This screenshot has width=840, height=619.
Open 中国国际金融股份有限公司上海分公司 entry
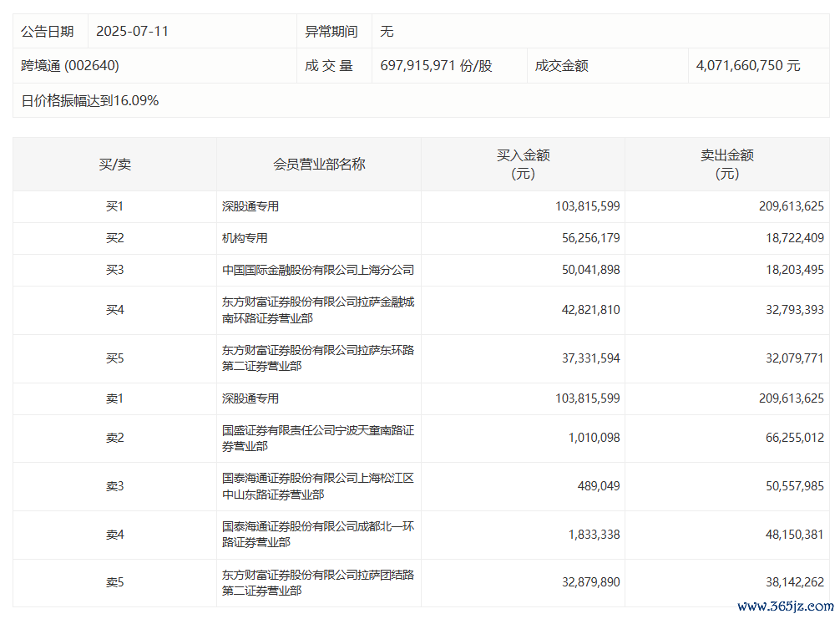click(318, 271)
